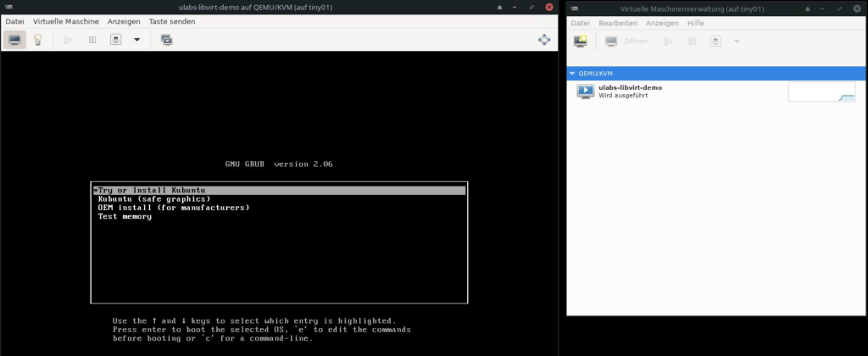This screenshot has width=868, height=356.
Task: Click app icon in Maschinenverwaltung titlebar
Action: click(575, 8)
